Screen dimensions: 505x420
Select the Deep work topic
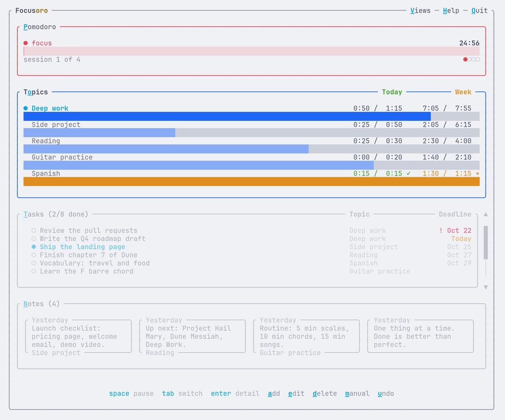coord(50,108)
